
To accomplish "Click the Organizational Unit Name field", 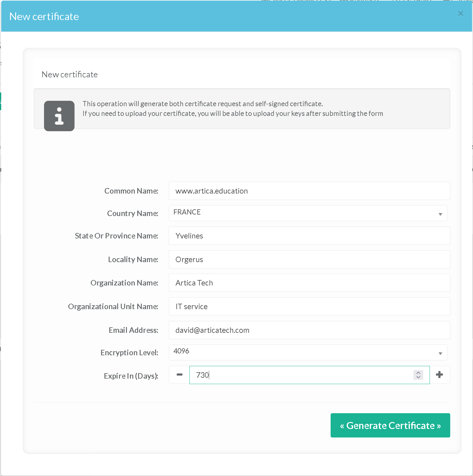I will click(309, 306).
